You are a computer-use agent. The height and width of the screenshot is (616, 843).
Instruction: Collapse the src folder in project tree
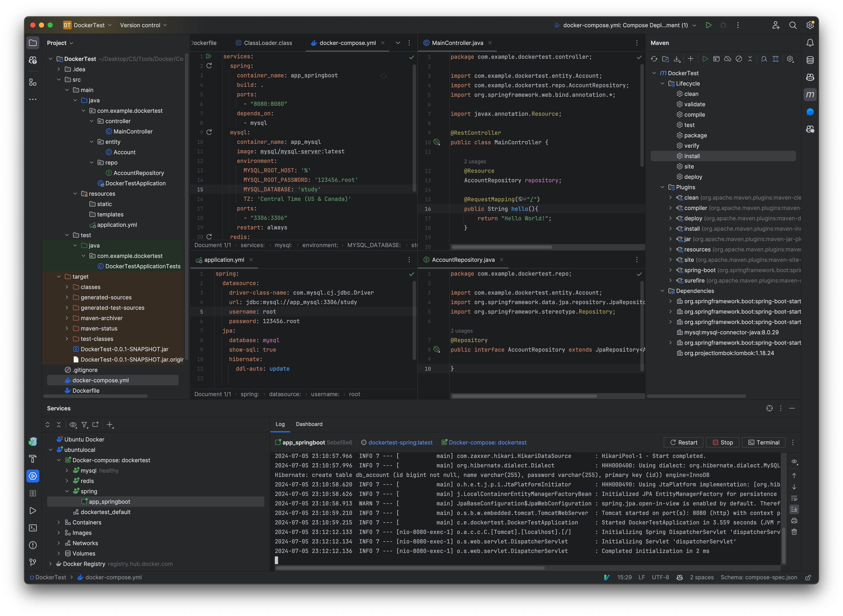59,79
